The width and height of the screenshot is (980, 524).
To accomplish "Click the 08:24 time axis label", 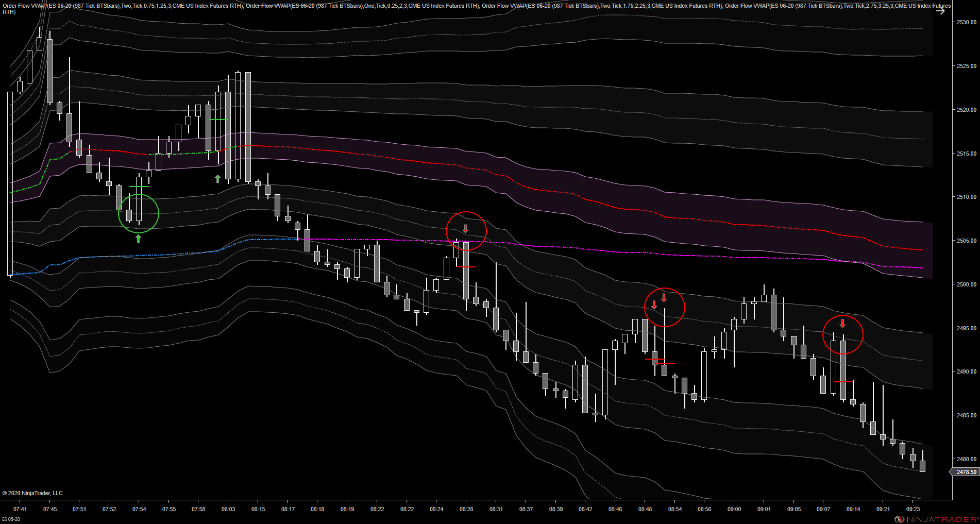I will pos(436,509).
